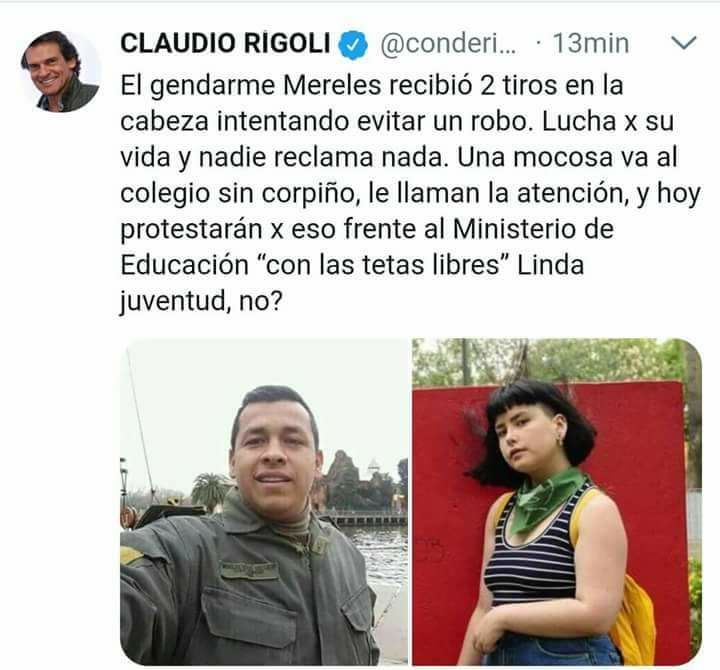Click the closing line "juventud, no?"
Viewport: 720px width, 670px height.
click(x=201, y=302)
